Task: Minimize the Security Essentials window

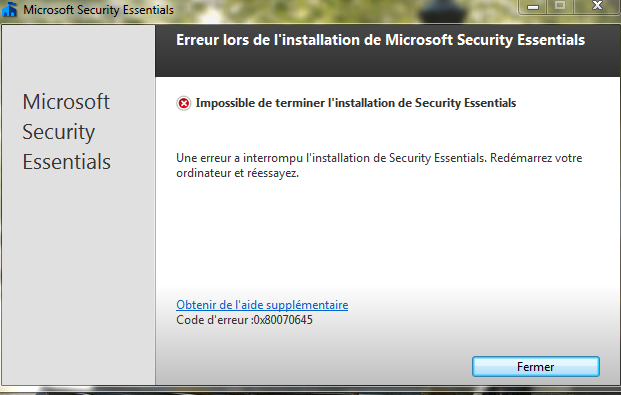Action: tap(533, 7)
